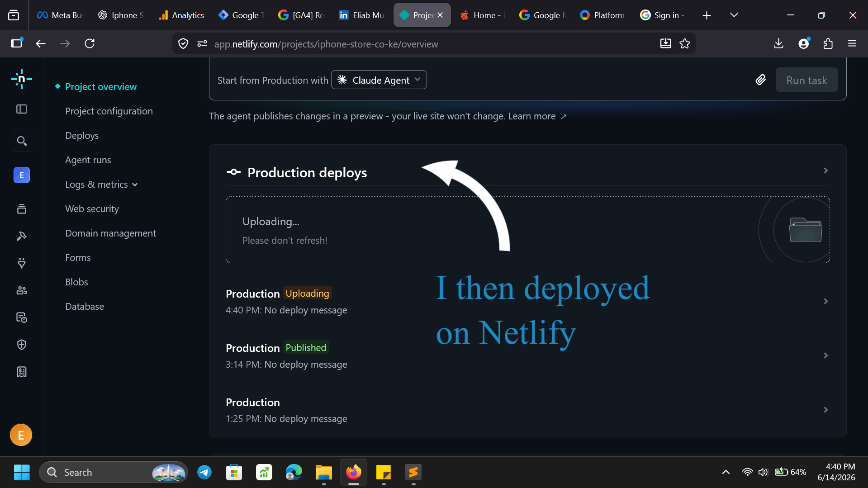
Task: Click the Production deploys heading
Action: 307,172
